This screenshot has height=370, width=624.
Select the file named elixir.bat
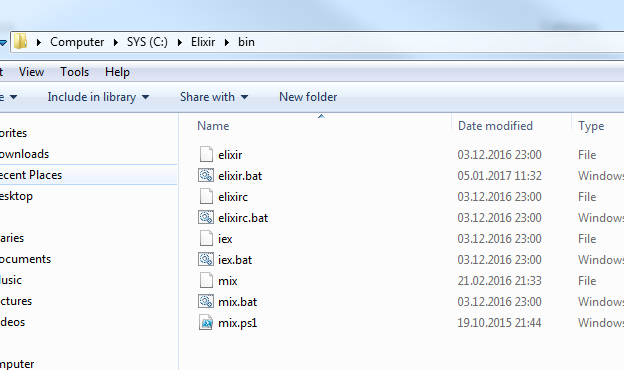(240, 176)
